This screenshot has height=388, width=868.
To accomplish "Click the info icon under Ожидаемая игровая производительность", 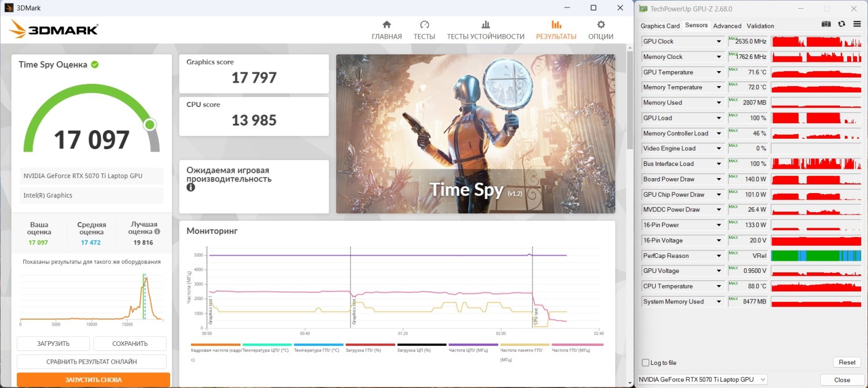I will [190, 188].
